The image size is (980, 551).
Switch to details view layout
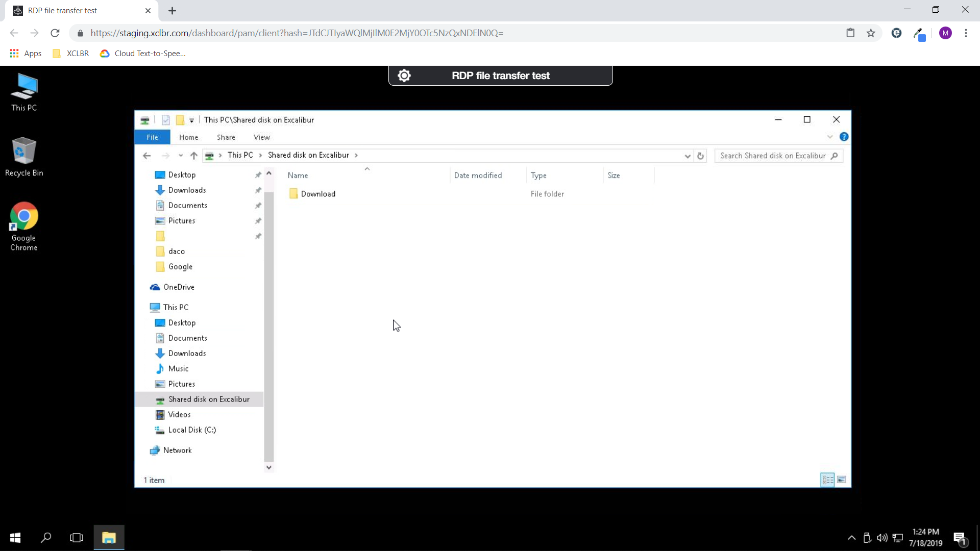coord(827,480)
